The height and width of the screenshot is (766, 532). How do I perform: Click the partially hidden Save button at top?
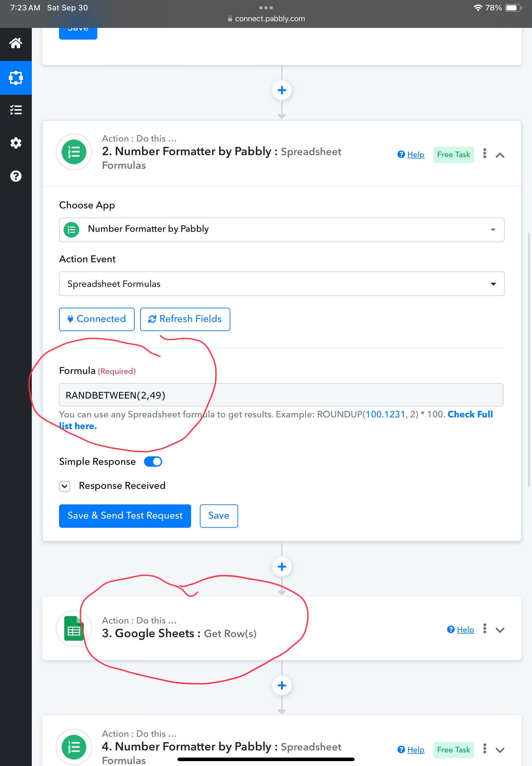coord(78,33)
